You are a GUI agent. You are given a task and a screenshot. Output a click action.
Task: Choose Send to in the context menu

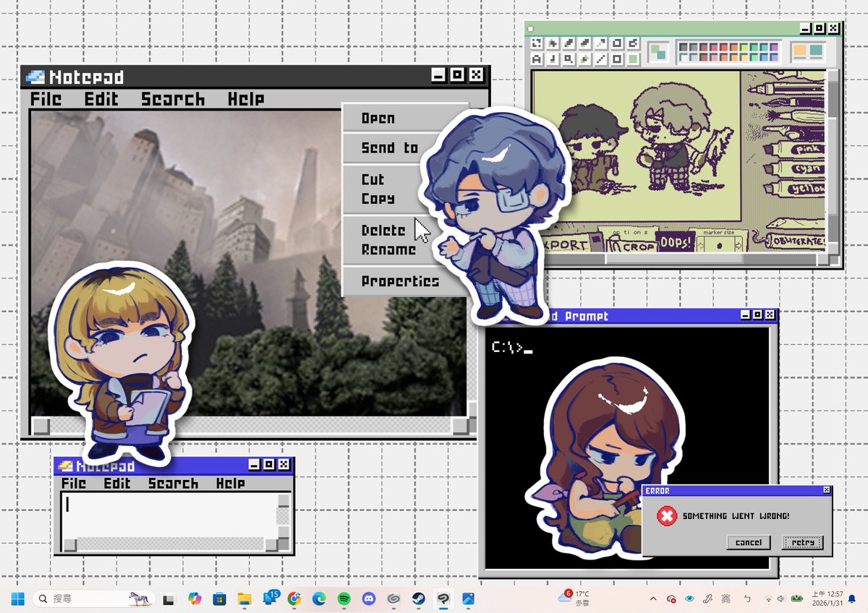coord(390,147)
